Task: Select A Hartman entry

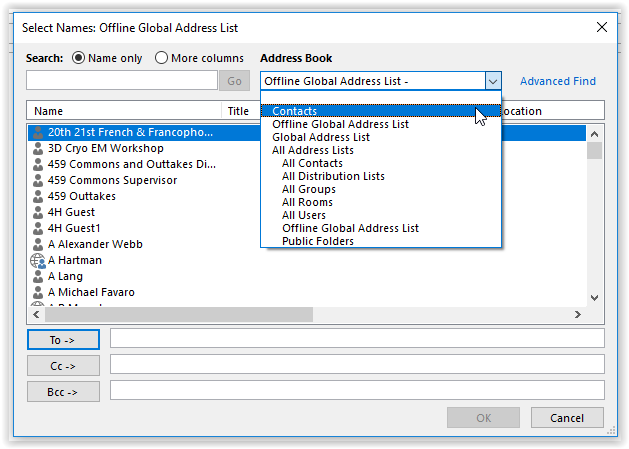Action: click(x=75, y=260)
